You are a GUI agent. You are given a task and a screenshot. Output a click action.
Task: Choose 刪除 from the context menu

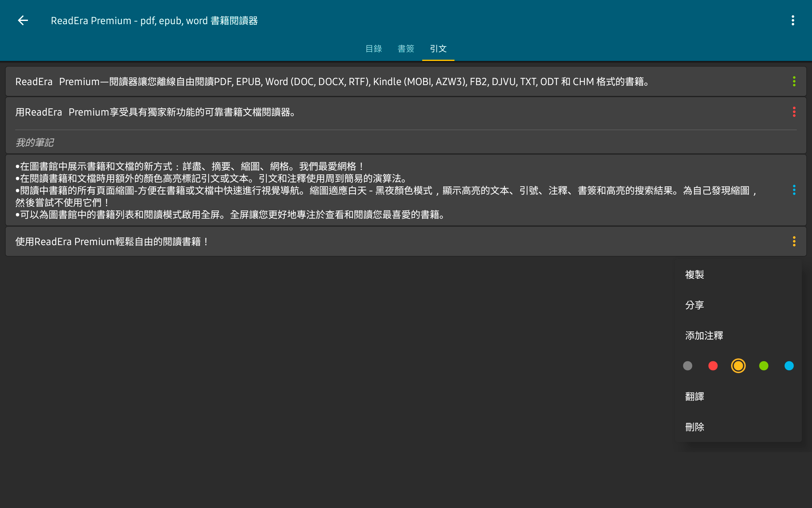[738, 427]
